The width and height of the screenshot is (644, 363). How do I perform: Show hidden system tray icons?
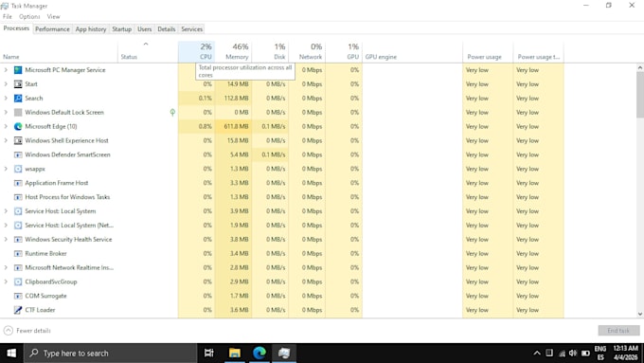point(537,354)
